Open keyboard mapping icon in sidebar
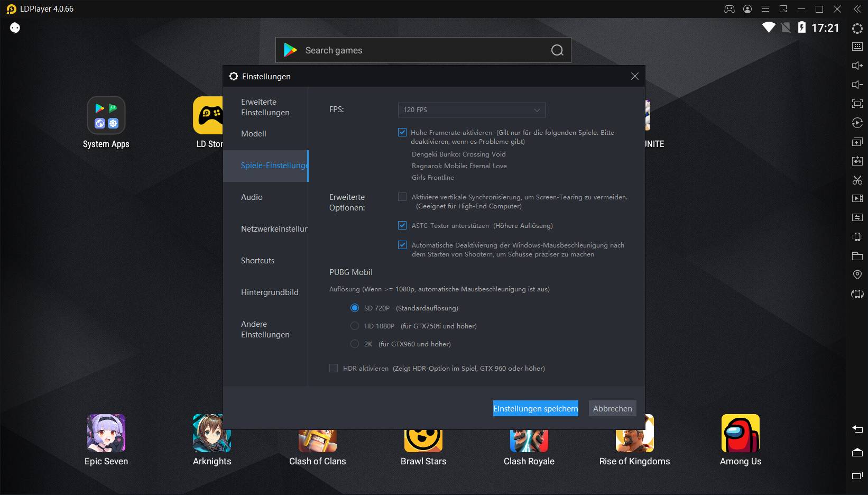 click(857, 47)
